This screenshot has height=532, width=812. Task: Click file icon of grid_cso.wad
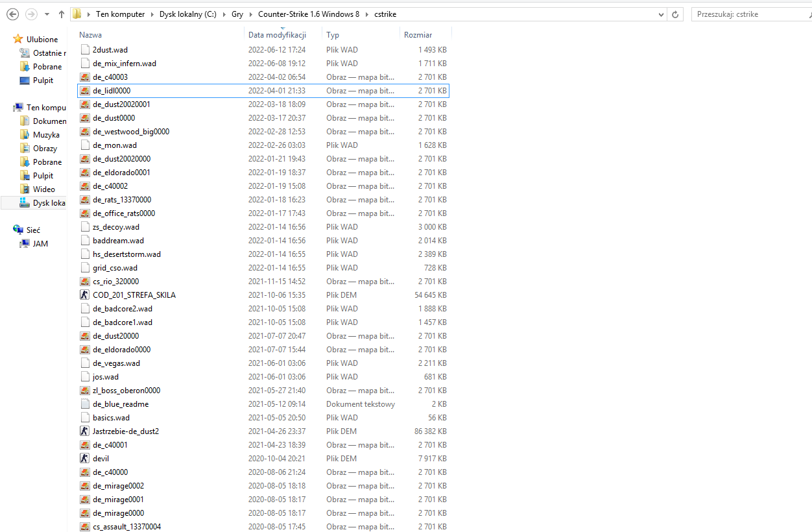click(84, 268)
